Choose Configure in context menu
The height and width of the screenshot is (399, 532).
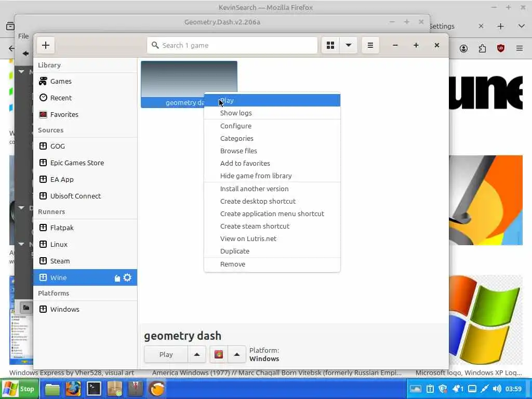(x=272, y=126)
